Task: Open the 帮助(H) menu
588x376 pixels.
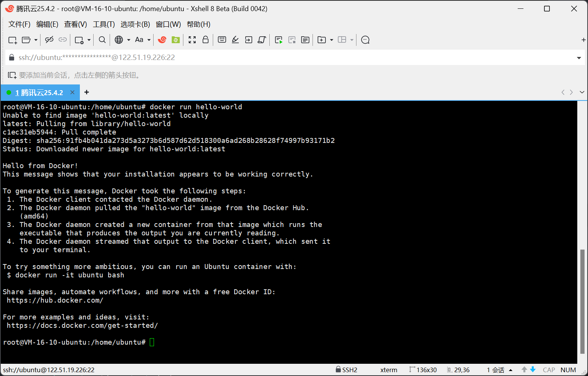Action: click(x=199, y=24)
